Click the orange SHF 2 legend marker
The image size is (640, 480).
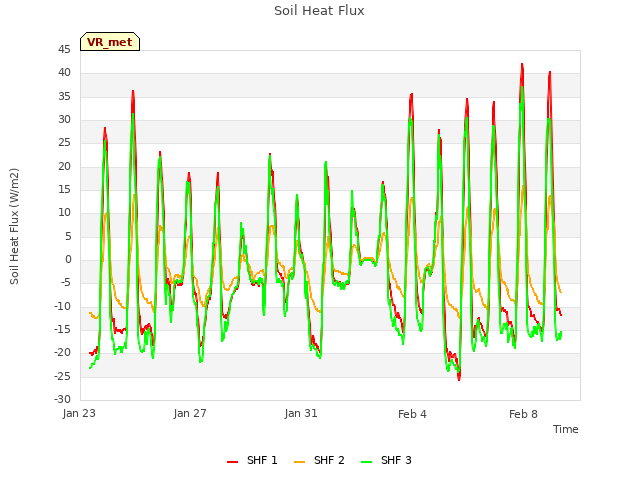[299, 461]
